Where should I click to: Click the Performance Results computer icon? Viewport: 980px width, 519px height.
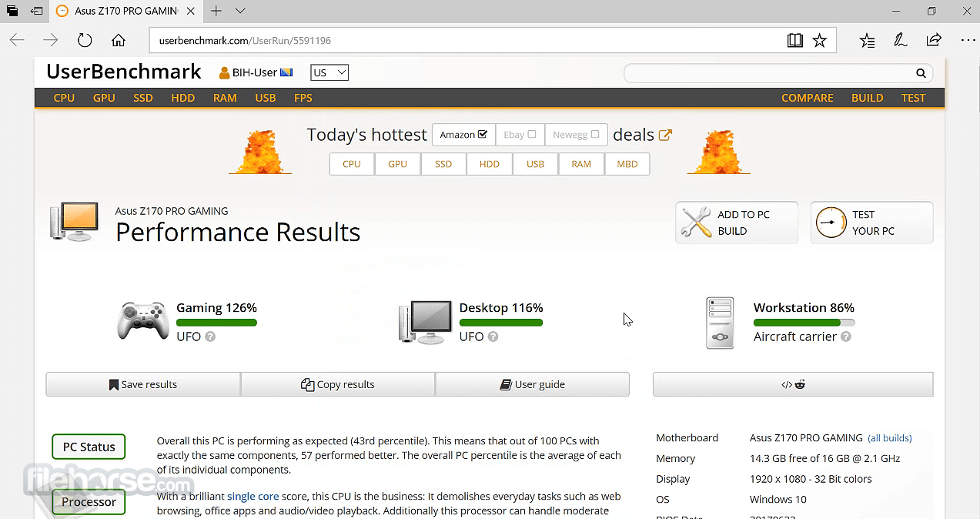pos(75,223)
